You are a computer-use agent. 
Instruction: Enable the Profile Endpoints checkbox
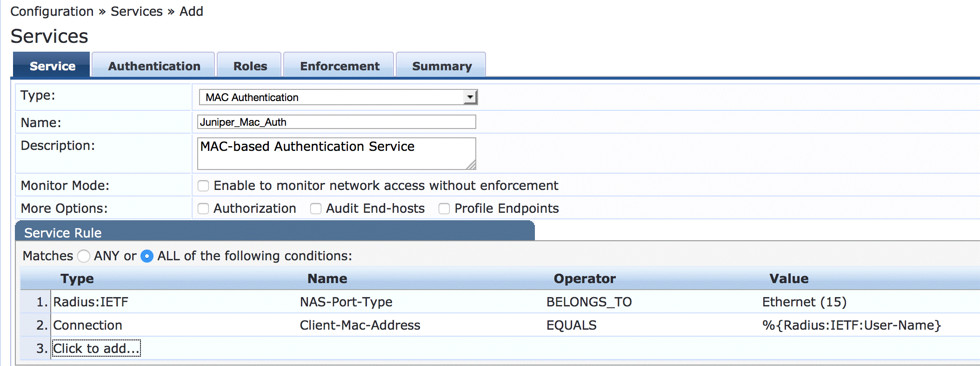click(x=444, y=209)
